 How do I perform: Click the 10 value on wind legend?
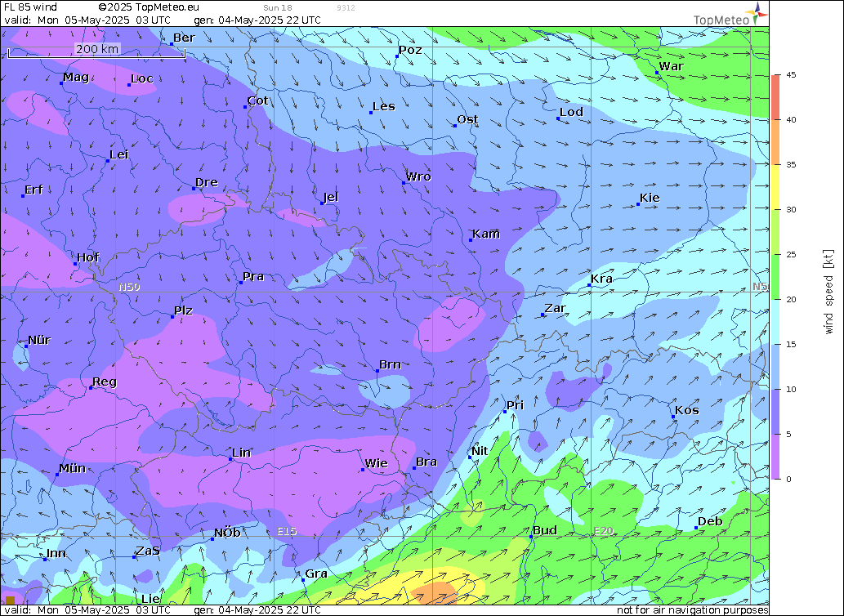pos(791,390)
